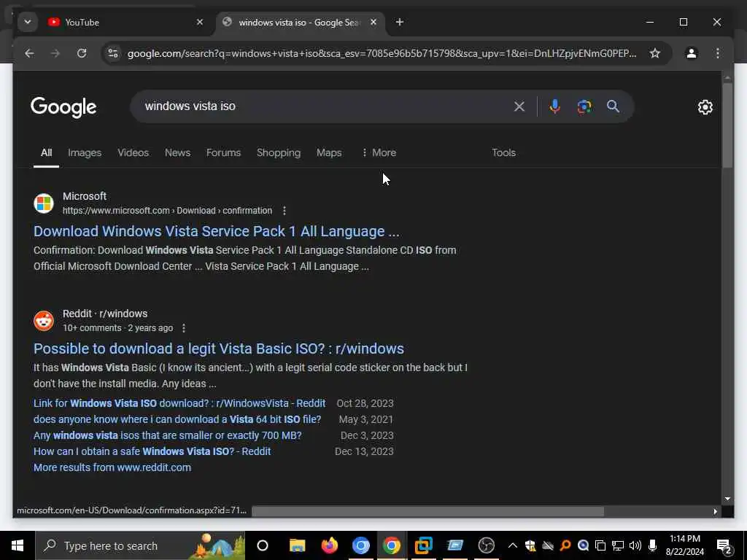
Task: Switch to News results
Action: pos(177,153)
